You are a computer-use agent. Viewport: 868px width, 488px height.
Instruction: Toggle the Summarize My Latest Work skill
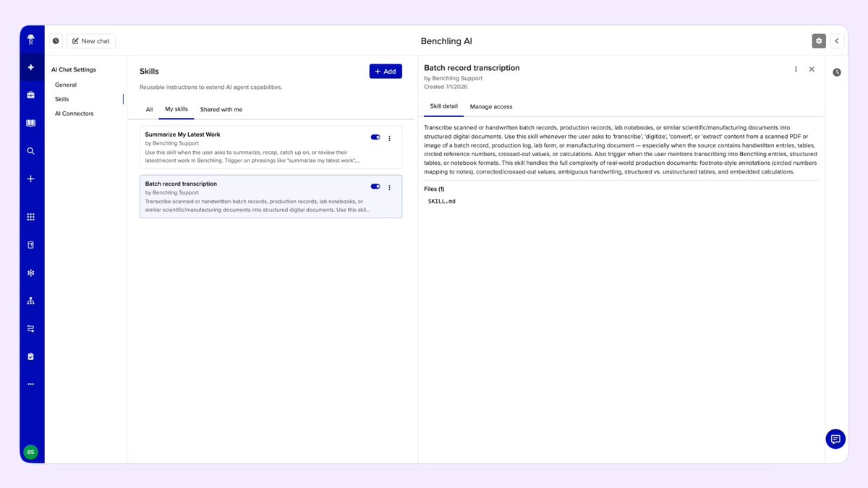(x=375, y=137)
